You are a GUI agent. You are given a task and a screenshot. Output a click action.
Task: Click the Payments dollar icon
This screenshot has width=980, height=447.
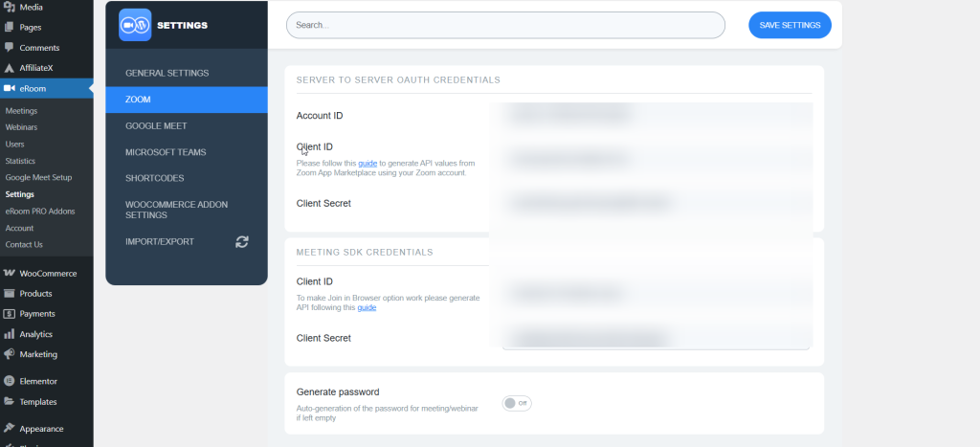click(x=10, y=314)
